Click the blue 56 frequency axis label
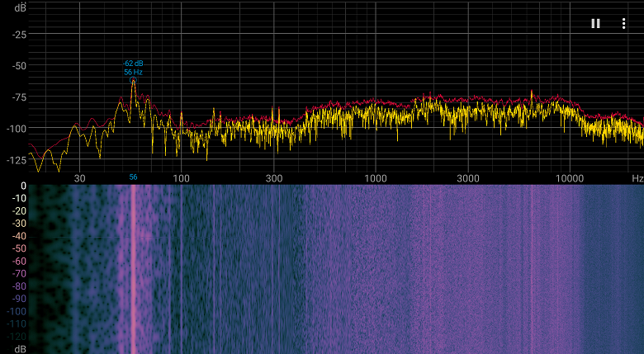Image resolution: width=644 pixels, height=354 pixels. [133, 177]
